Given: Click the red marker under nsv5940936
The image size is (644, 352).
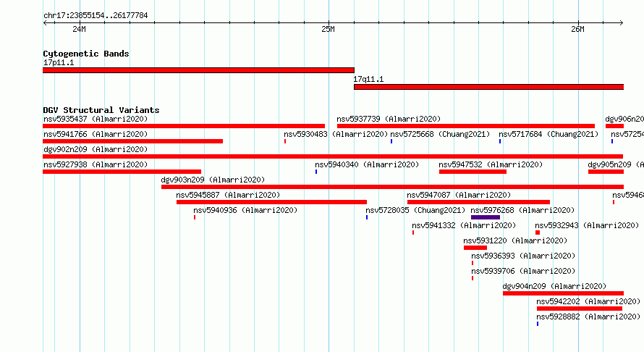Looking at the screenshot, I should click(195, 217).
